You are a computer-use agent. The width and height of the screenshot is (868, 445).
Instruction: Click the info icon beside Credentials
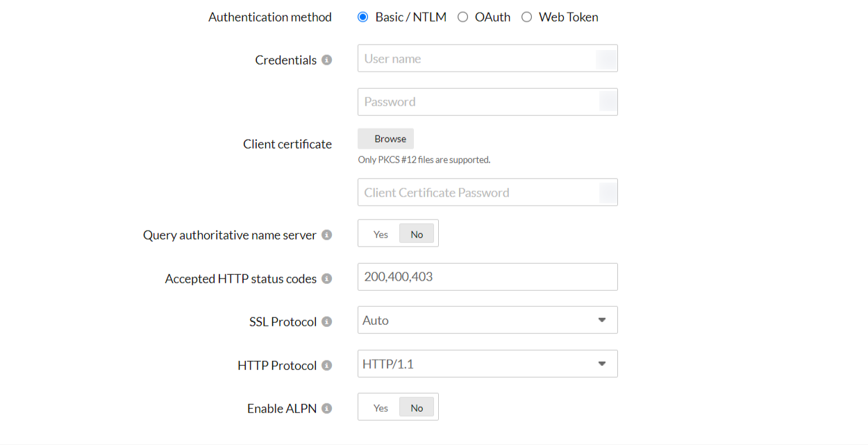(326, 60)
